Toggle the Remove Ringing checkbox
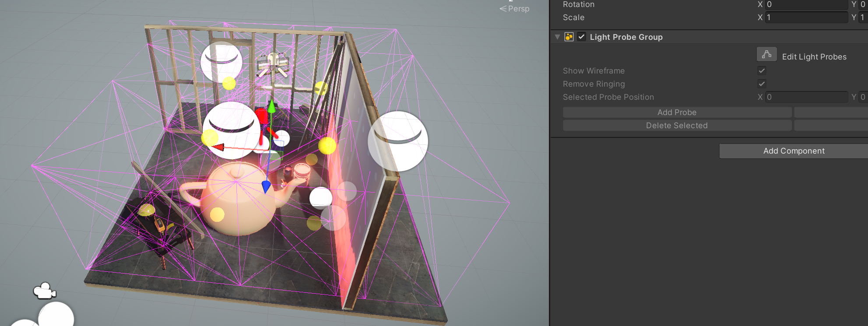The image size is (868, 326). click(762, 84)
